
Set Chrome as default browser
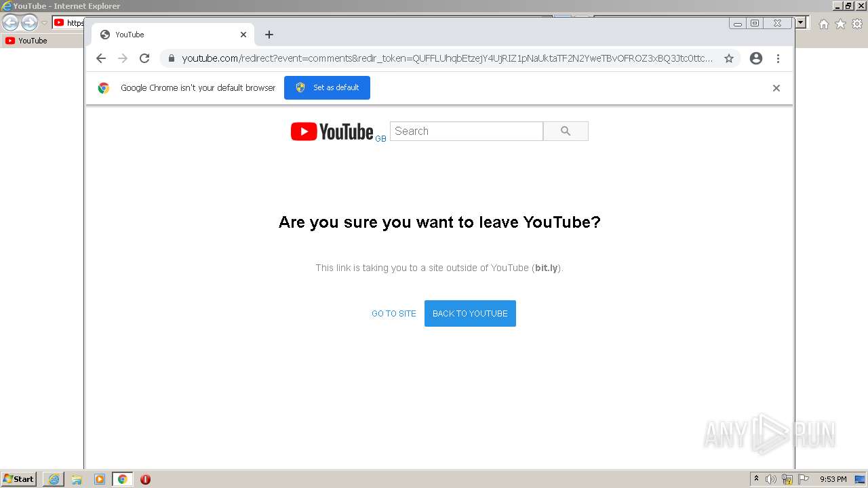[327, 87]
